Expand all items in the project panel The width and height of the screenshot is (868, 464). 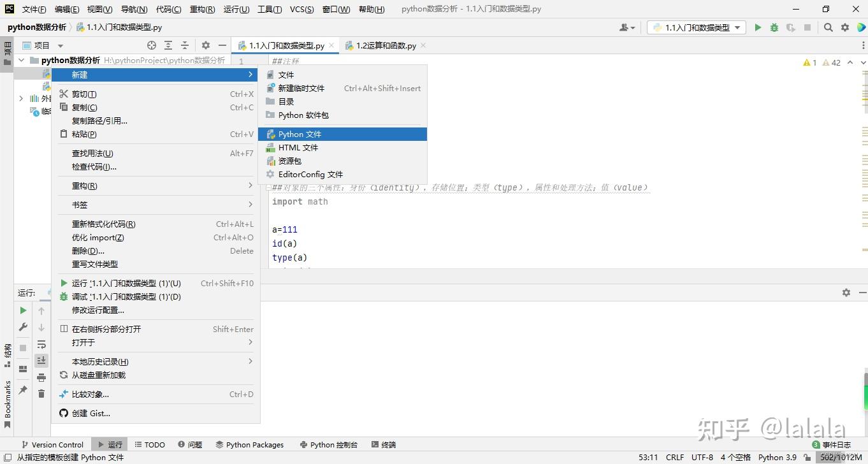tap(168, 45)
